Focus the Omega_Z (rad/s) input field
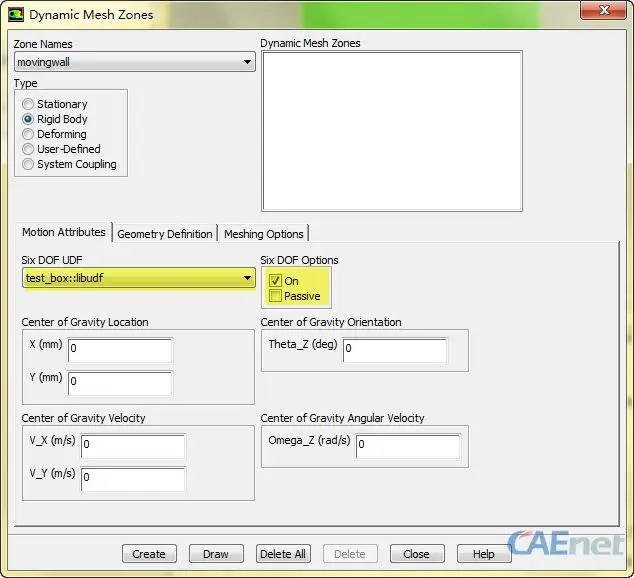The height and width of the screenshot is (578, 634). tap(408, 447)
